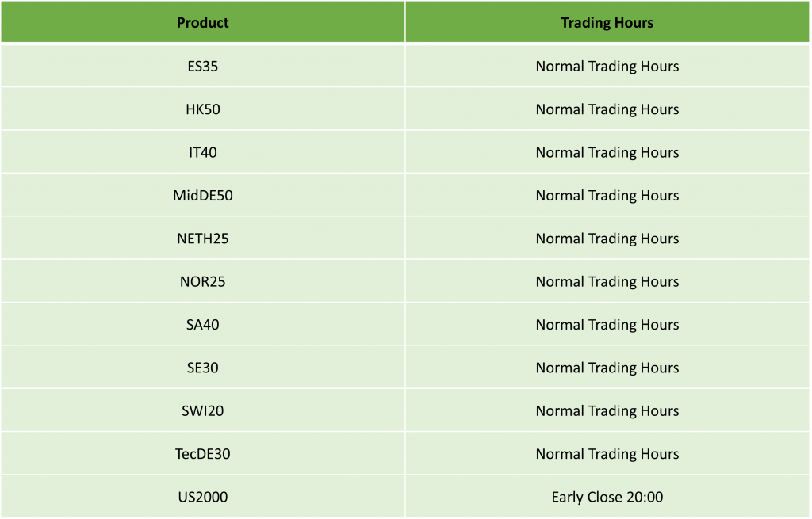Image resolution: width=812 pixels, height=519 pixels.
Task: Select the US2000 product cell
Action: click(x=202, y=497)
